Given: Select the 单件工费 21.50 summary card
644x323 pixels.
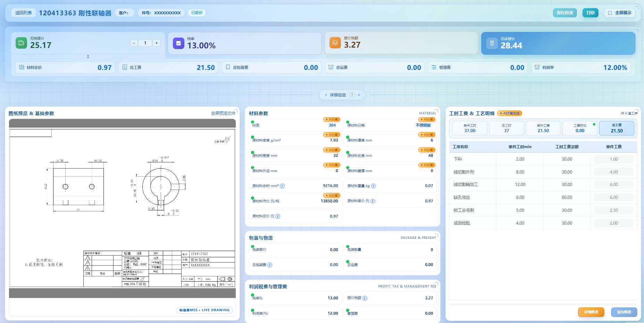Looking at the screenshot, I should (543, 128).
